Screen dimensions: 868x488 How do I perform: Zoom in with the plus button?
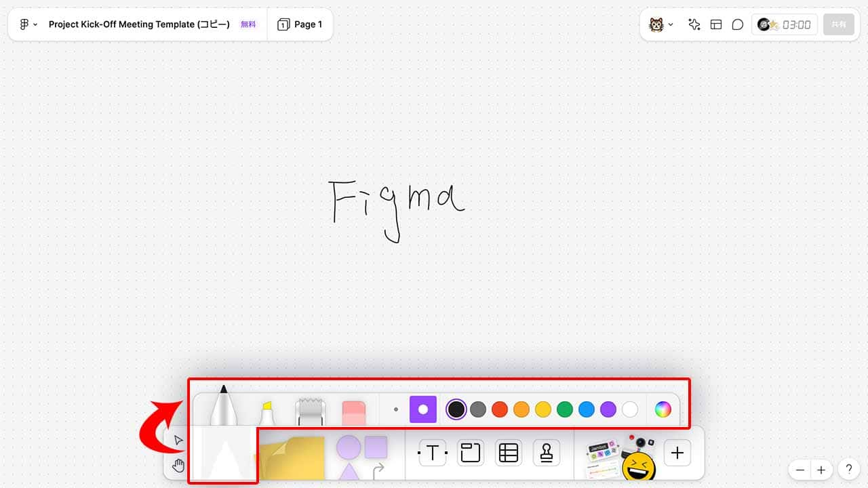point(821,469)
